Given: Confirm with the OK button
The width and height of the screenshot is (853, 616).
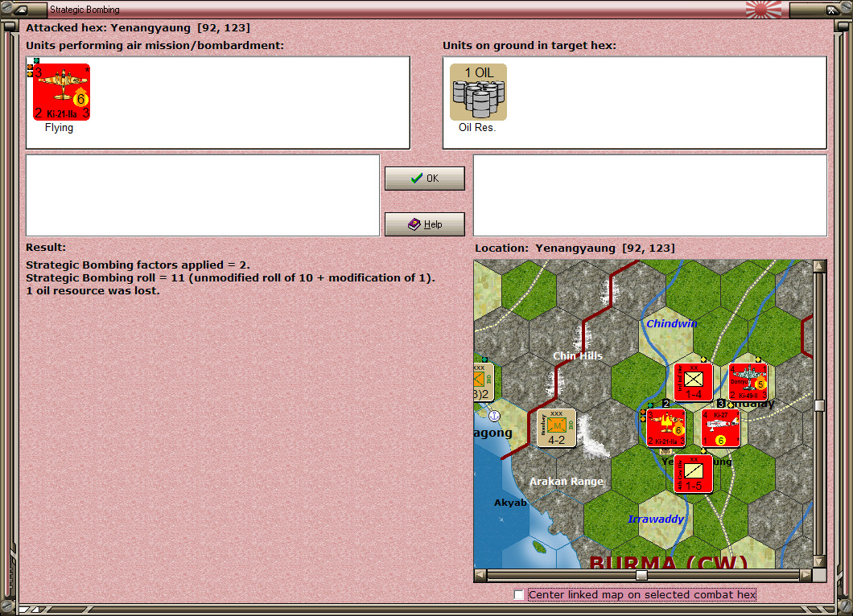Looking at the screenshot, I should click(x=424, y=179).
